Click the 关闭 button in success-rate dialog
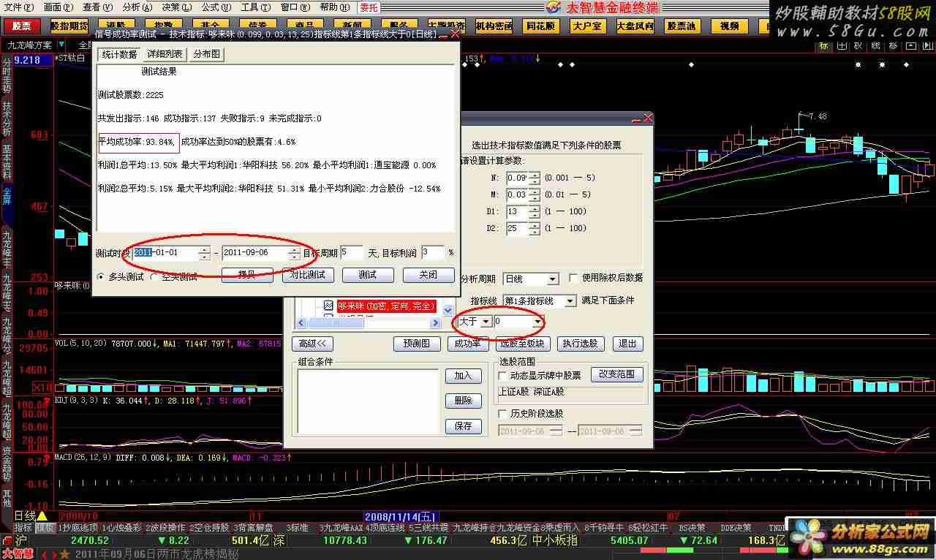 point(429,275)
